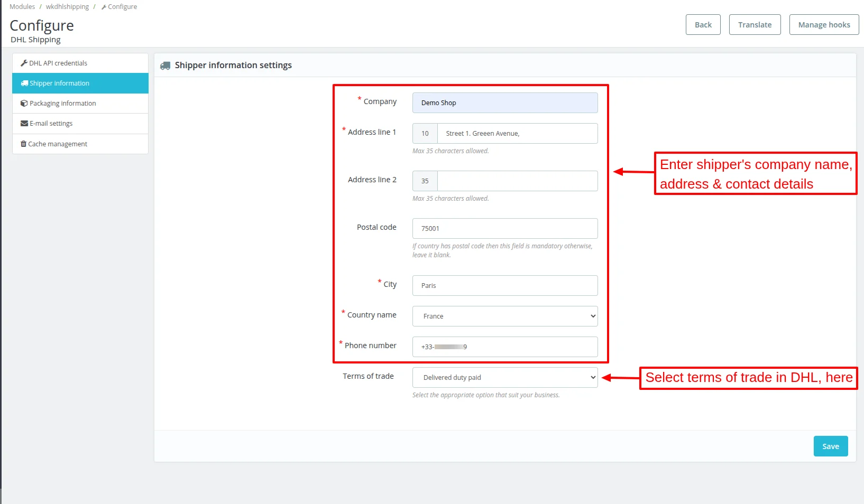This screenshot has height=504, width=864.
Task: Click the truck icon in Shipper information settings header
Action: pyautogui.click(x=166, y=66)
